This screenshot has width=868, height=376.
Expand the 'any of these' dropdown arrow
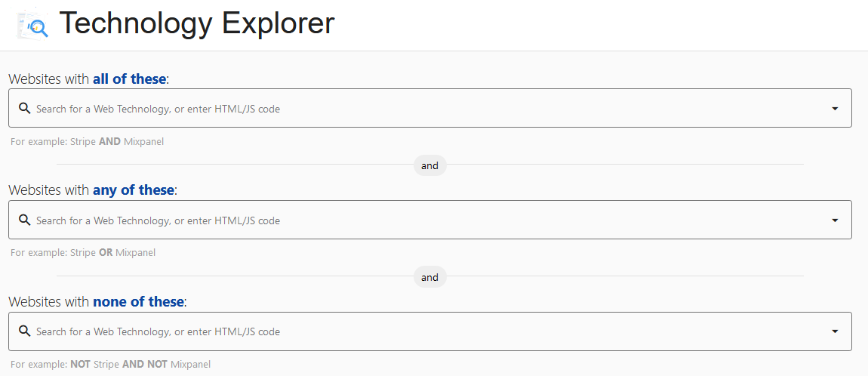coord(836,220)
